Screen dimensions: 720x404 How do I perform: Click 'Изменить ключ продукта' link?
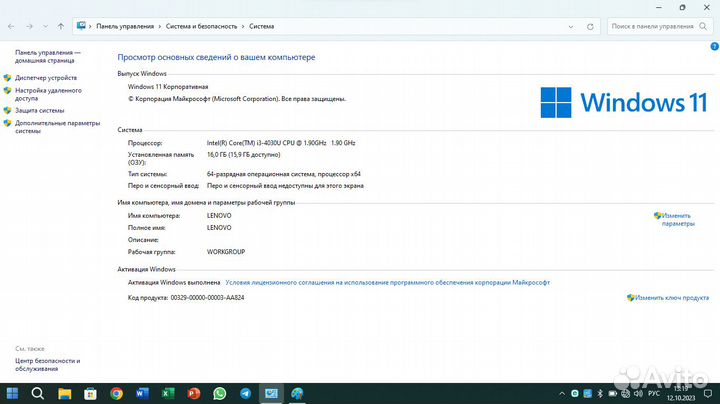pyautogui.click(x=671, y=298)
